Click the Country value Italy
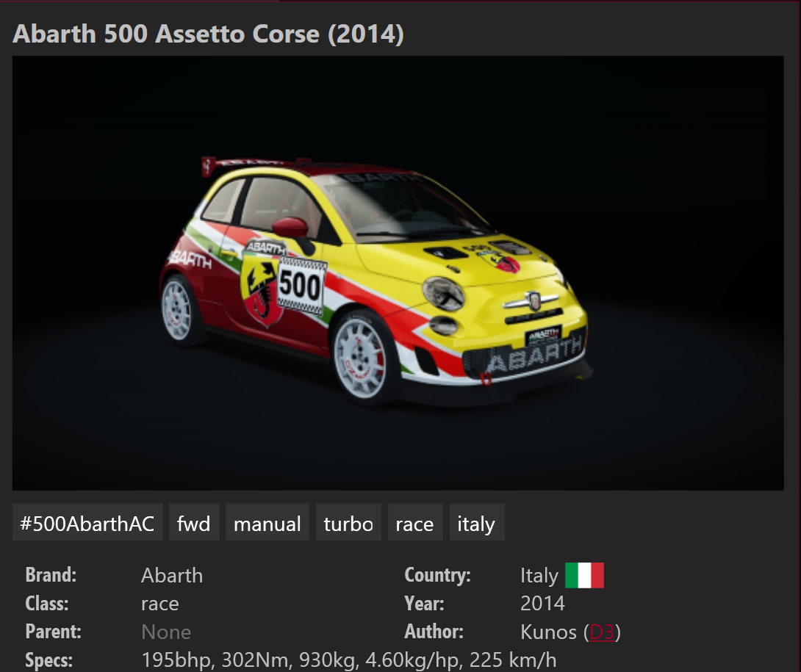Screen dimensions: 801x672 [x=539, y=576]
